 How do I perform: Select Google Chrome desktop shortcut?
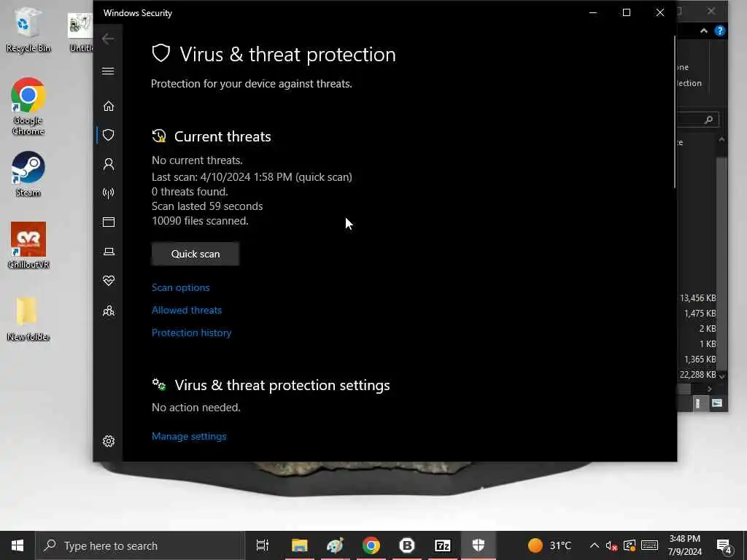coord(28,106)
